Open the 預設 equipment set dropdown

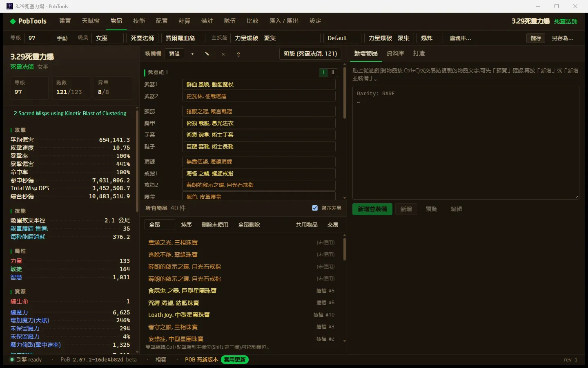[174, 54]
